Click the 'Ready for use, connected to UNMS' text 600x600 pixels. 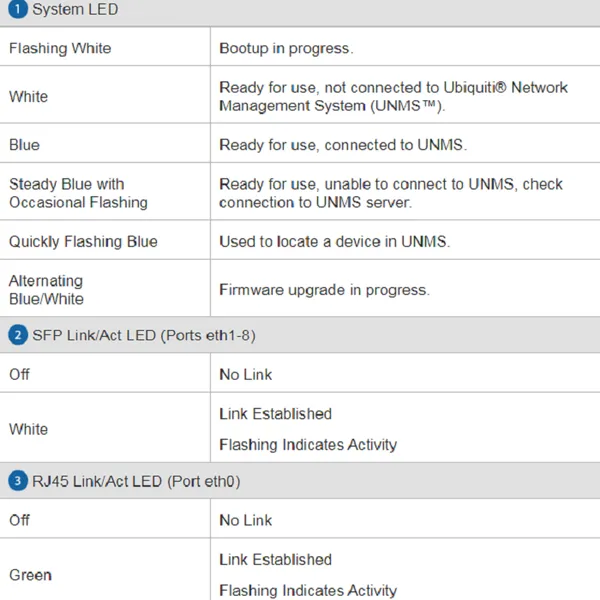(343, 145)
